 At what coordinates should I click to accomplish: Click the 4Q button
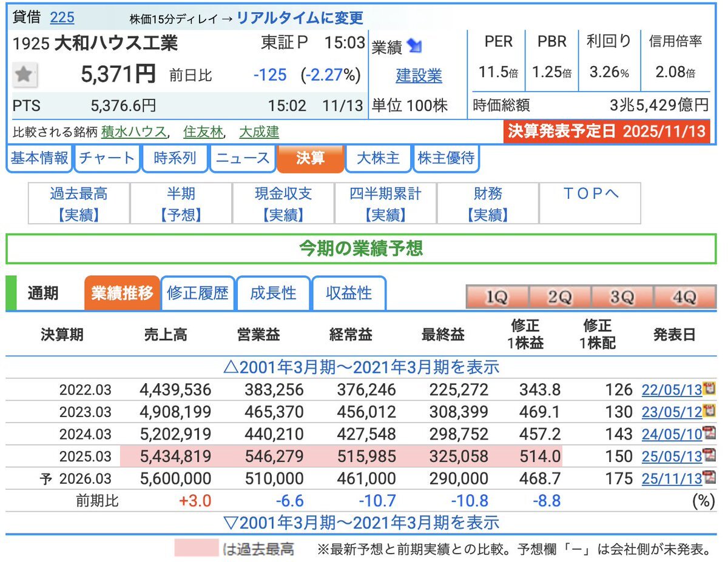684,297
